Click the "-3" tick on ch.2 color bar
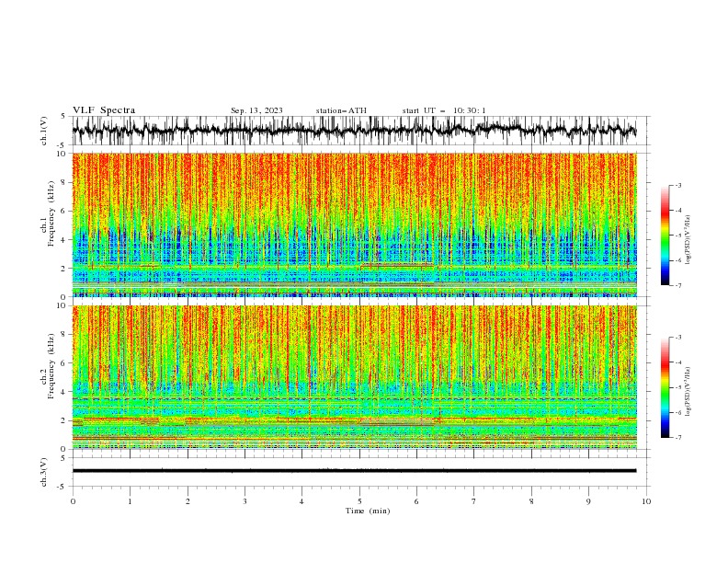728x563 pixels. coord(678,338)
